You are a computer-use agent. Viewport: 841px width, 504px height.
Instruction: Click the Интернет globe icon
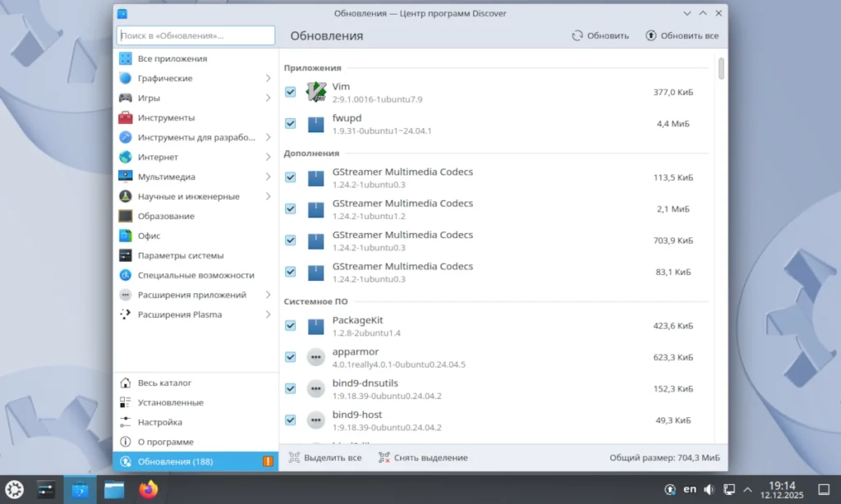[x=126, y=157]
